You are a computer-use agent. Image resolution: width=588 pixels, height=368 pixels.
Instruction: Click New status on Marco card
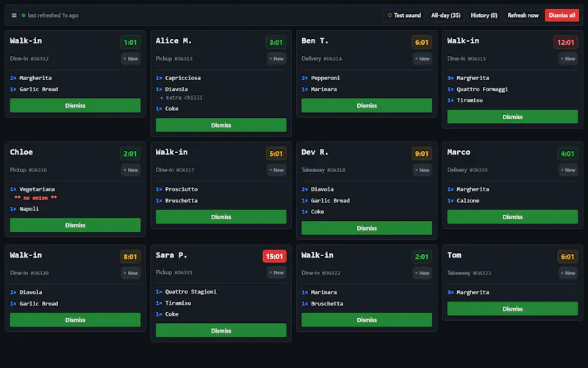click(x=568, y=170)
